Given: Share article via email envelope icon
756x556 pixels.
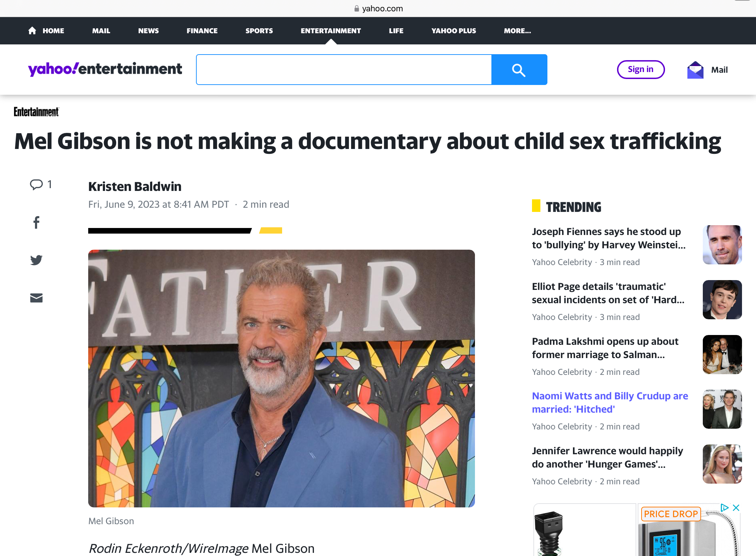Looking at the screenshot, I should pyautogui.click(x=36, y=298).
